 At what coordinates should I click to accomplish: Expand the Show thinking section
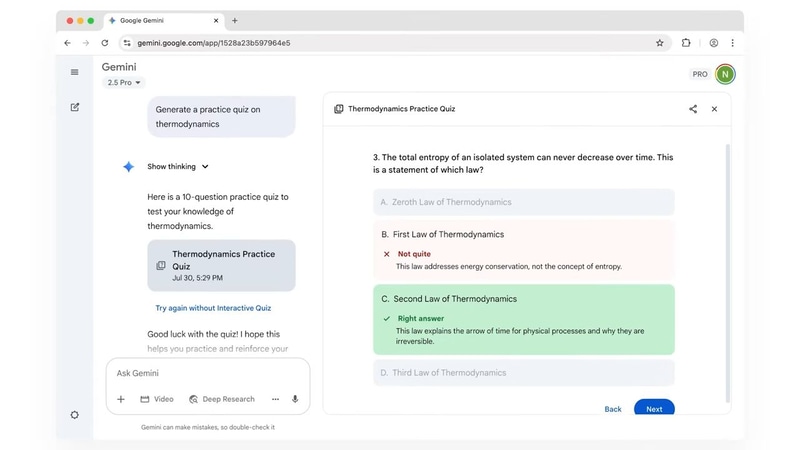click(x=178, y=167)
